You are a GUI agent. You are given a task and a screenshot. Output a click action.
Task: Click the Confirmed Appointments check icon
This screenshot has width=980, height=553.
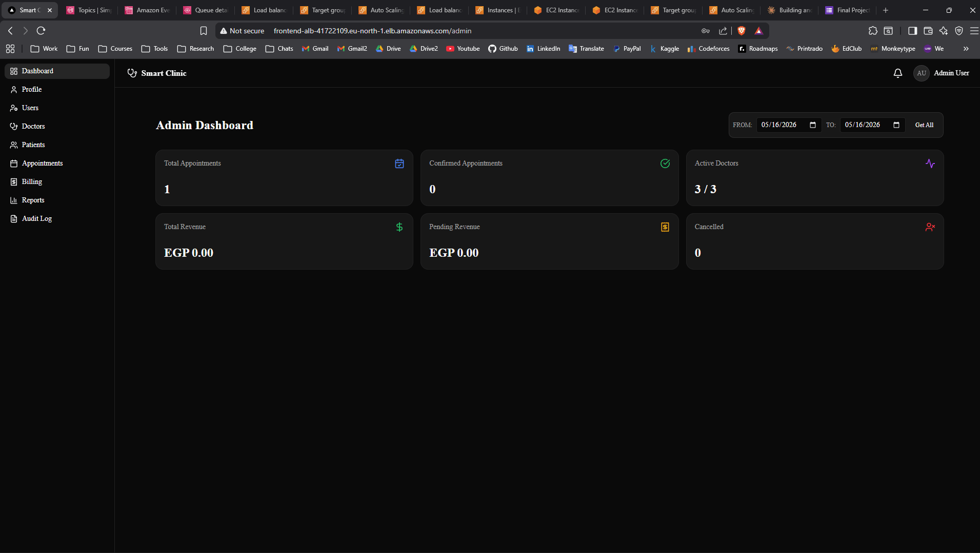[665, 163]
